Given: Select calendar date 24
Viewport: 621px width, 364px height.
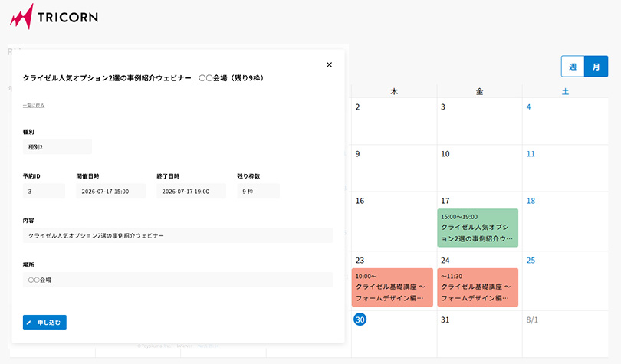Looking at the screenshot, I should tap(445, 261).
